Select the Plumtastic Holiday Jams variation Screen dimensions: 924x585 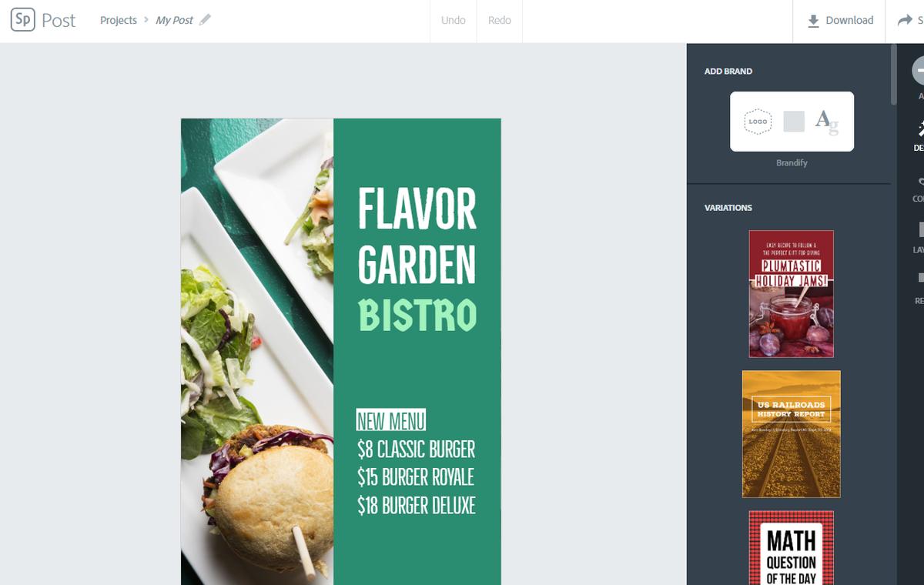click(x=792, y=294)
